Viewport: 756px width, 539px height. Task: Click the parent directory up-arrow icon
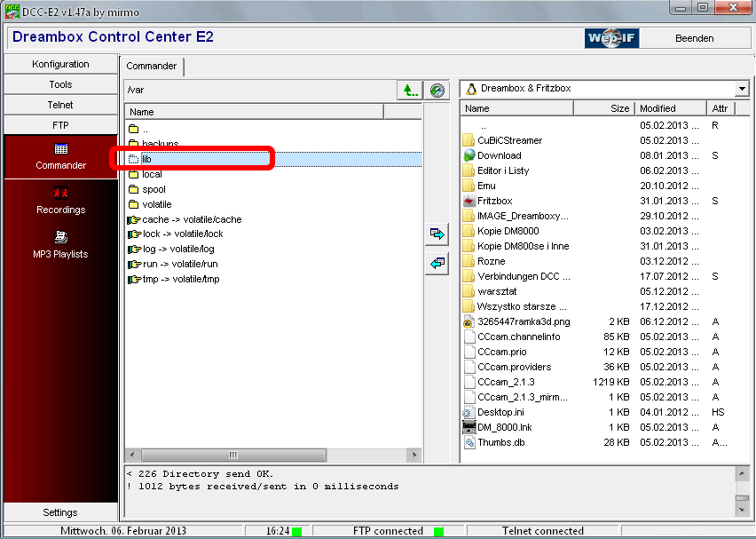pyautogui.click(x=408, y=90)
